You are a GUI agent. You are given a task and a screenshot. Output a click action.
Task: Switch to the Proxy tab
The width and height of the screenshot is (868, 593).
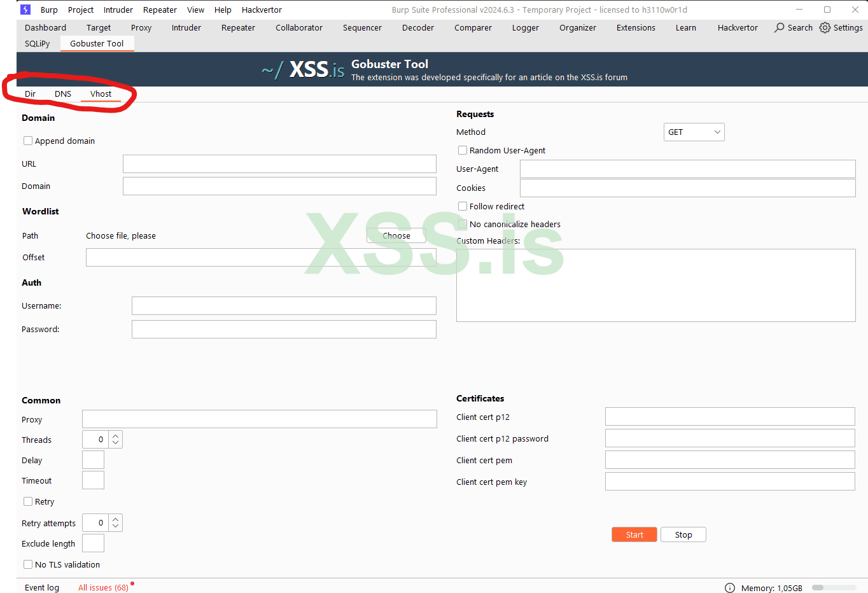pyautogui.click(x=141, y=27)
